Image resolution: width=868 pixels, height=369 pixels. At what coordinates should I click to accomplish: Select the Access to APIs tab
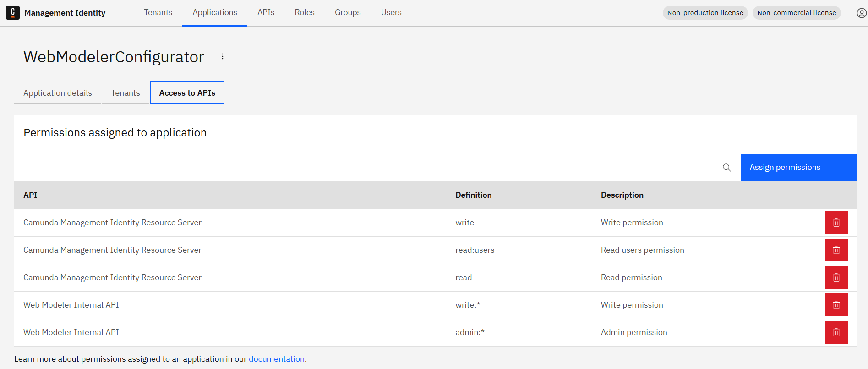(187, 93)
